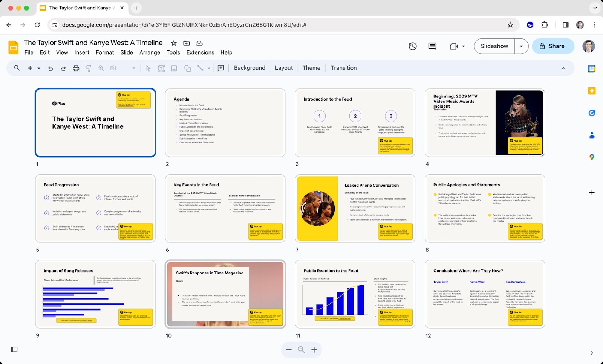Click the move-to-folder icon
The height and width of the screenshot is (364, 603).
click(186, 43)
